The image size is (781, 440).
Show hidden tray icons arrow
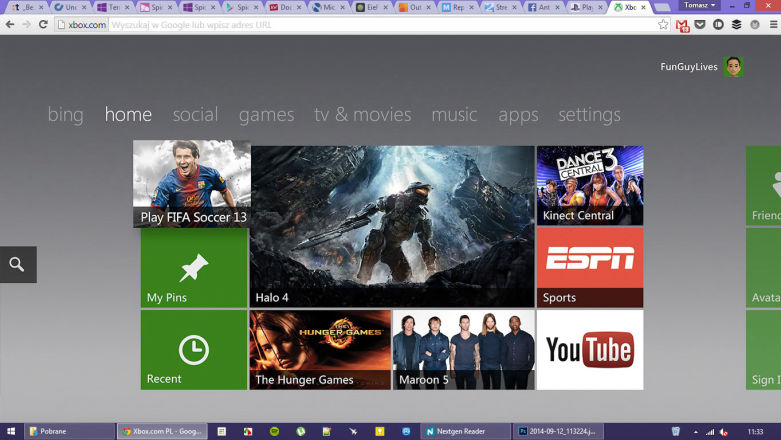(695, 432)
